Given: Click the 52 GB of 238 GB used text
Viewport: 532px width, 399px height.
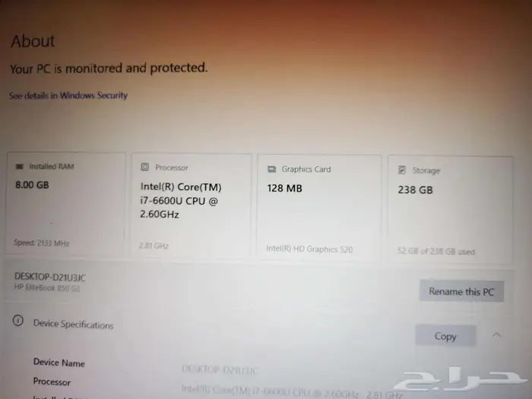Looking at the screenshot, I should coord(436,252).
